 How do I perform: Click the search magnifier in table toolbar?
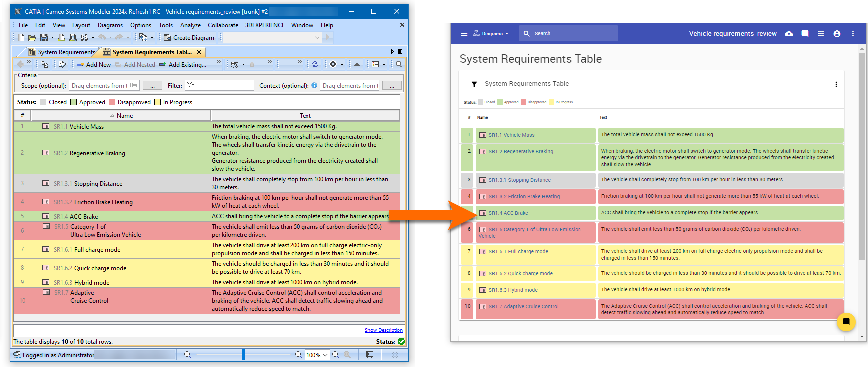(399, 64)
